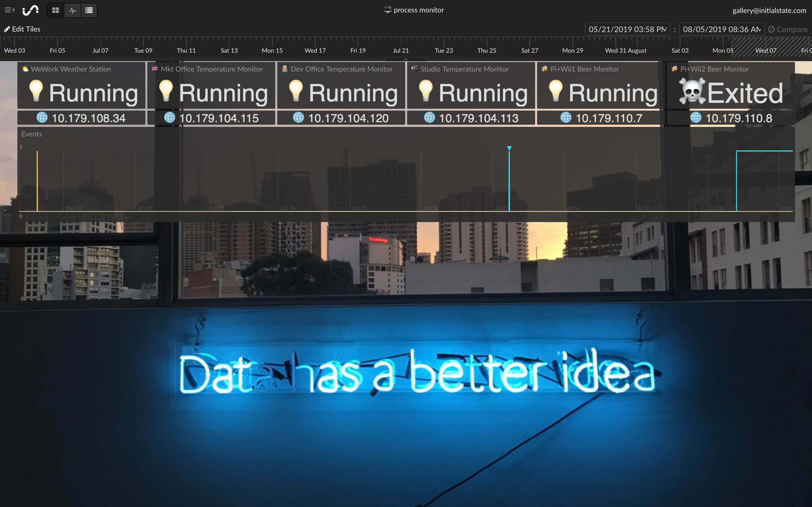The image size is (812, 507).
Task: Toggle to Waves view in the view switcher
Action: [x=72, y=10]
